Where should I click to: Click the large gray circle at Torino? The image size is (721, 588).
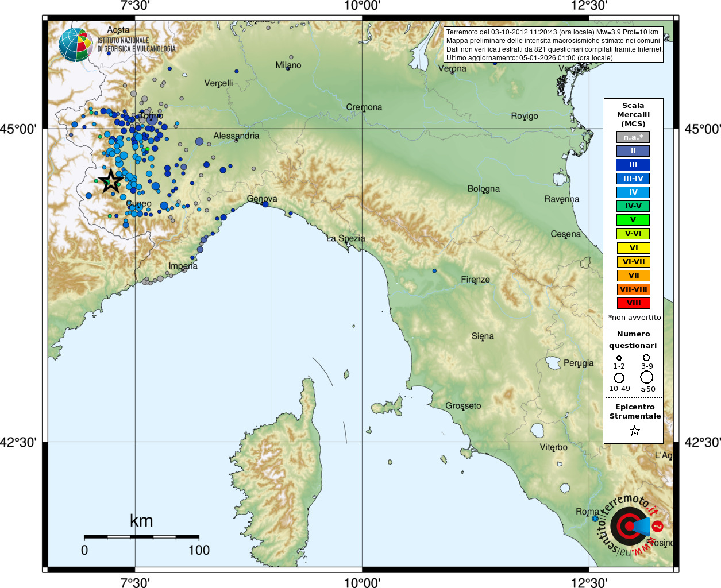pyautogui.click(x=152, y=119)
